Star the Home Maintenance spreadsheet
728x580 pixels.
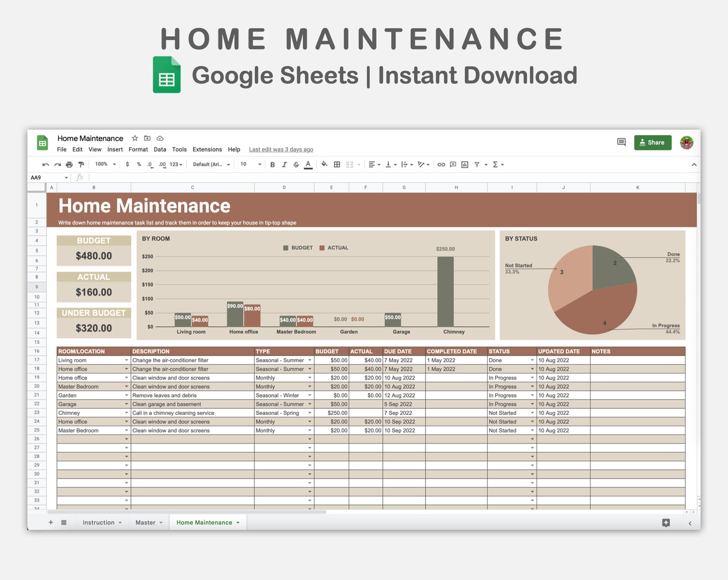(135, 138)
